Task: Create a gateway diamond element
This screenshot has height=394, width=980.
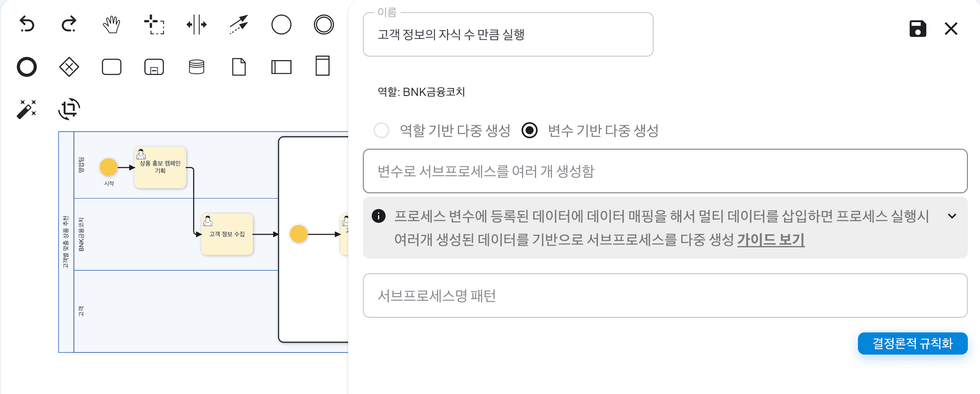Action: [x=69, y=67]
